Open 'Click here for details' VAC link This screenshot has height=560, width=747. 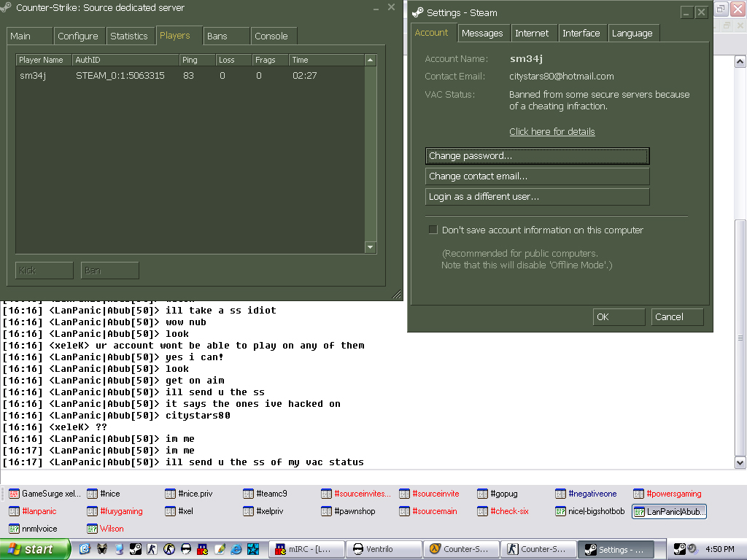click(552, 131)
